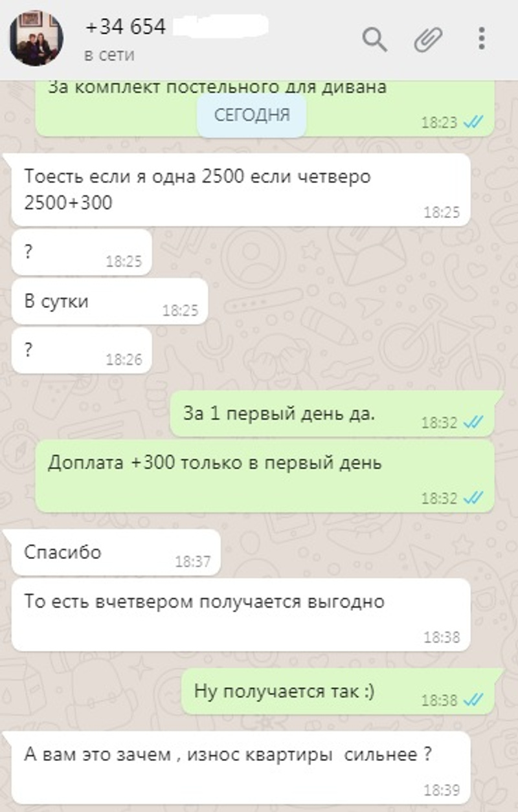518x812 pixels.
Task: Click the СЕГОДНЯ date badge
Action: pyautogui.click(x=252, y=116)
